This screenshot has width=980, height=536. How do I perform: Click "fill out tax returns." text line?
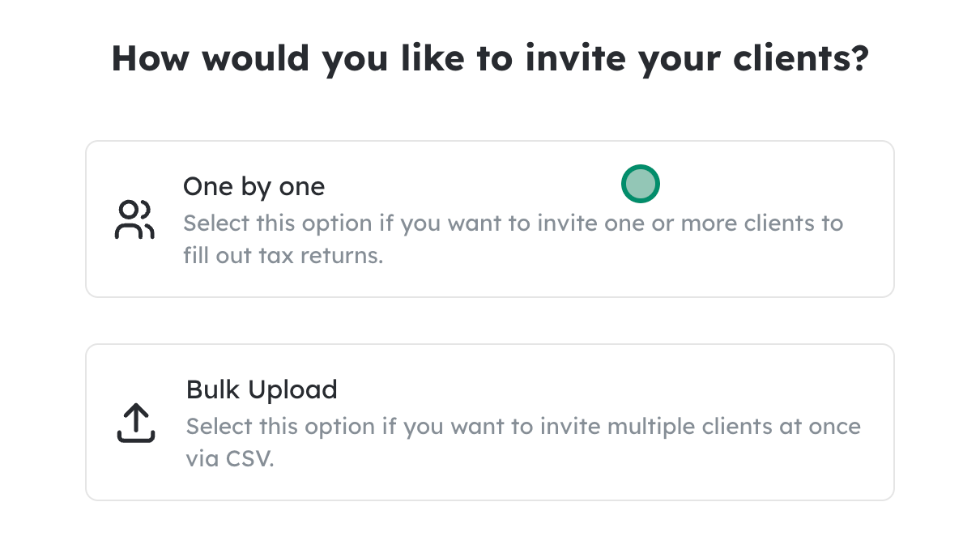[283, 256]
